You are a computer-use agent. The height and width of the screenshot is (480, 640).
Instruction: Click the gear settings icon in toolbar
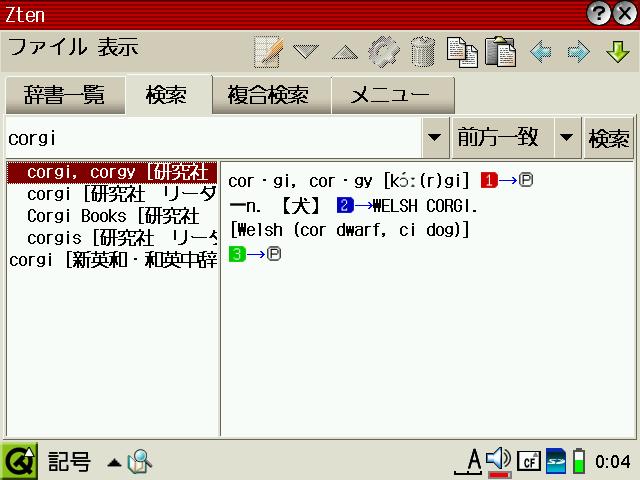click(383, 51)
